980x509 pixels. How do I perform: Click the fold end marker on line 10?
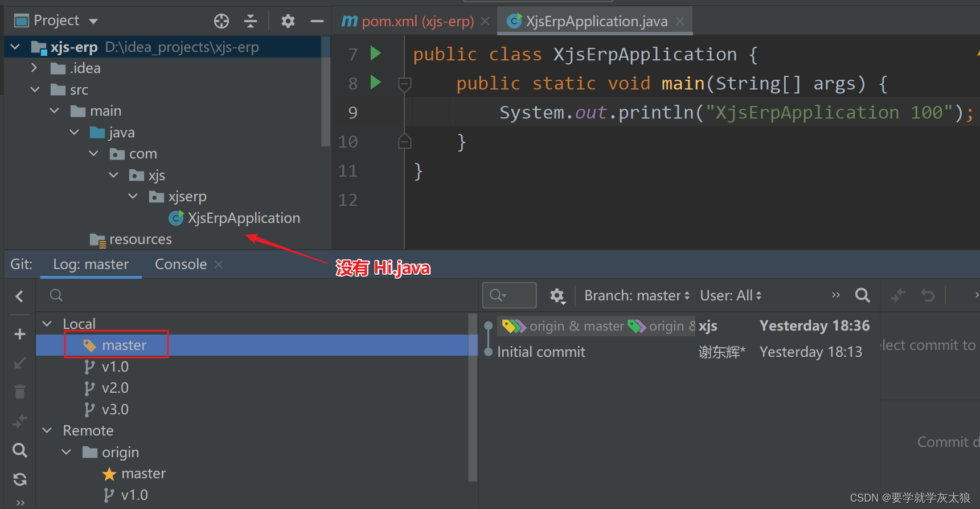pyautogui.click(x=404, y=141)
